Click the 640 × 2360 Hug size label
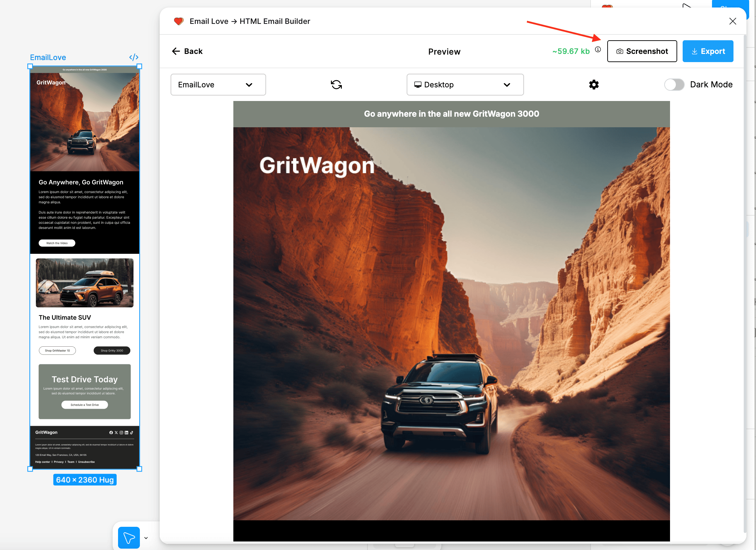 85,480
